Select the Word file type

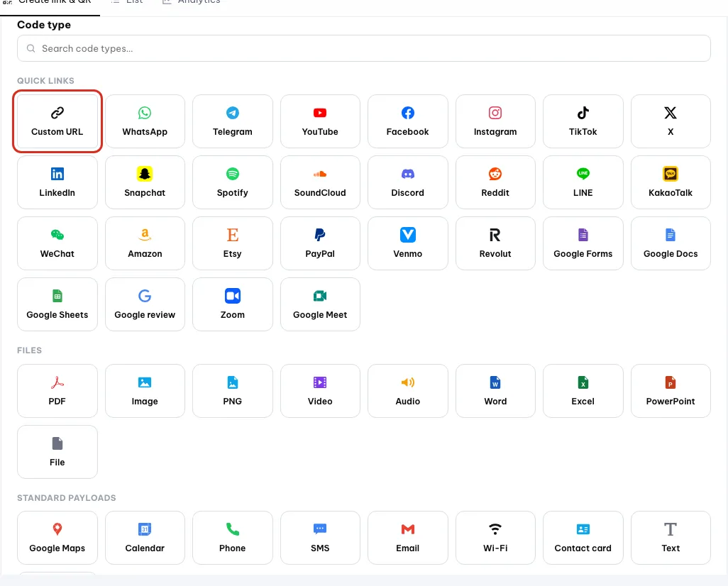coord(495,390)
